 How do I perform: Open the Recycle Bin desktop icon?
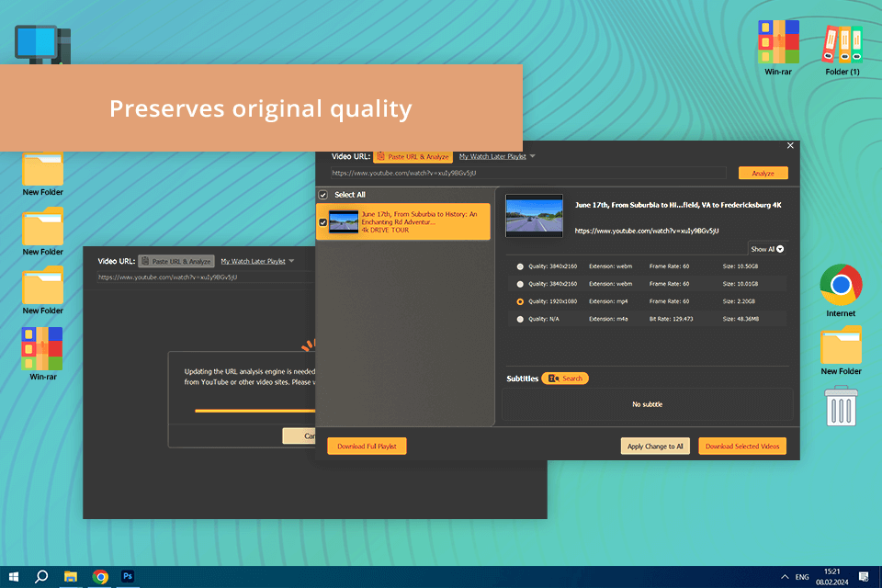click(x=842, y=406)
